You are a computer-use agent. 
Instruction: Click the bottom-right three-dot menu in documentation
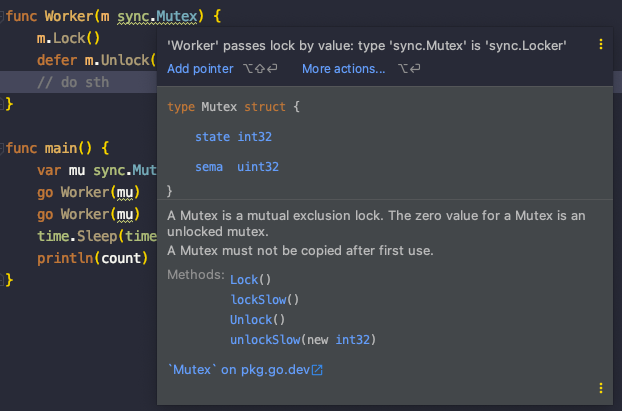coord(601,388)
